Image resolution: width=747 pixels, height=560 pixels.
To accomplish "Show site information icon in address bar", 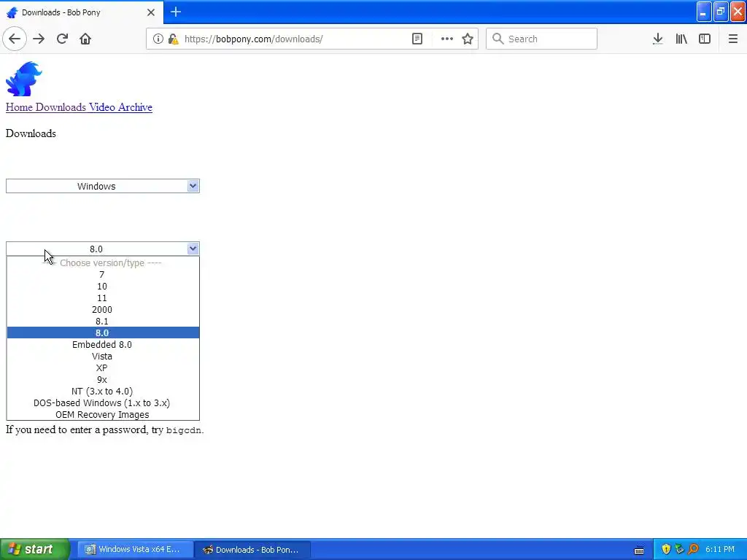I will pyautogui.click(x=158, y=39).
